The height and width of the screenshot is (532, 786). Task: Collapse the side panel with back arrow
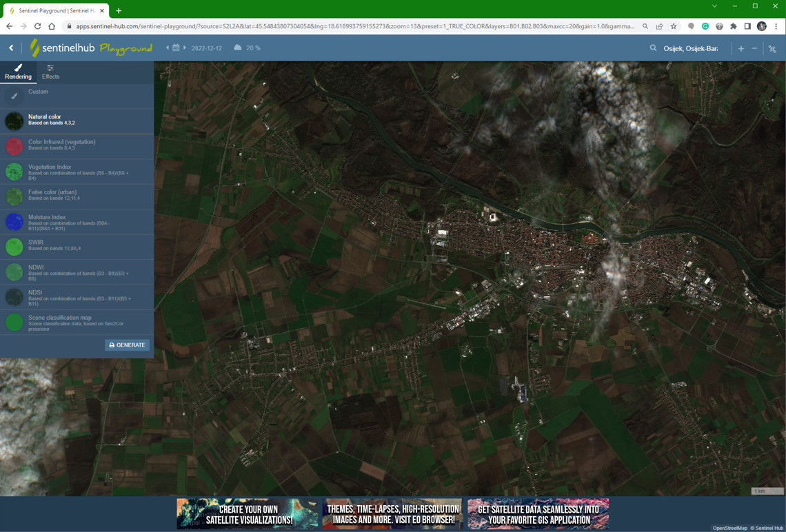pos(11,48)
